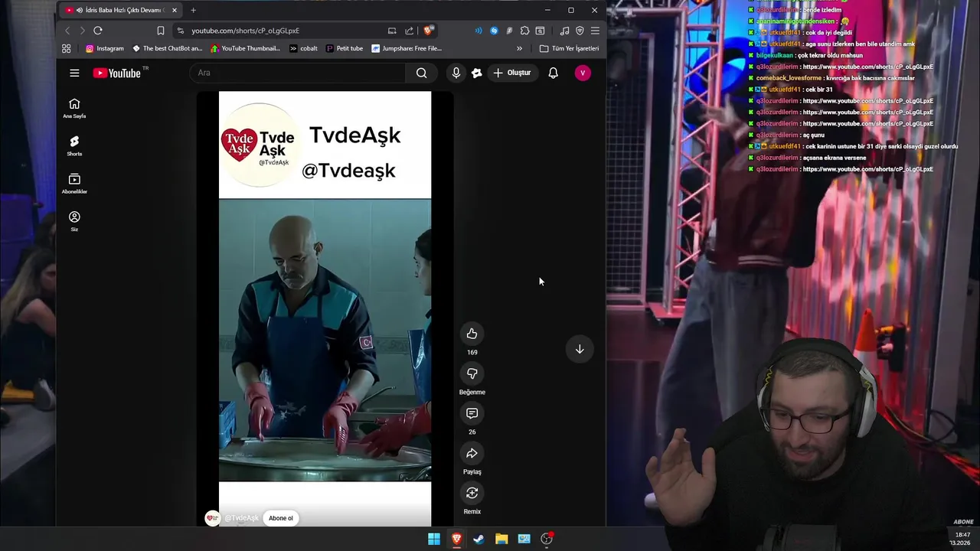Bookmark this page in Brave
This screenshot has height=551, width=980.
click(160, 31)
